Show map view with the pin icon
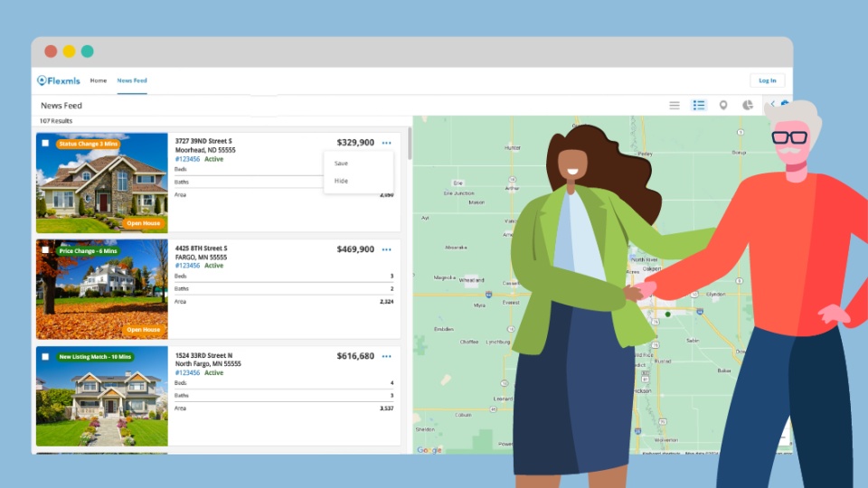 coord(723,105)
